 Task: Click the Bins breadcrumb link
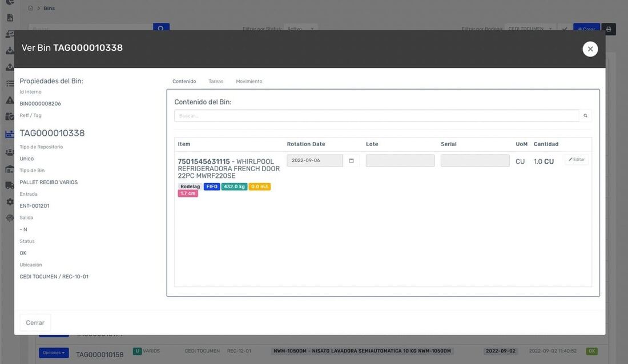tap(49, 8)
